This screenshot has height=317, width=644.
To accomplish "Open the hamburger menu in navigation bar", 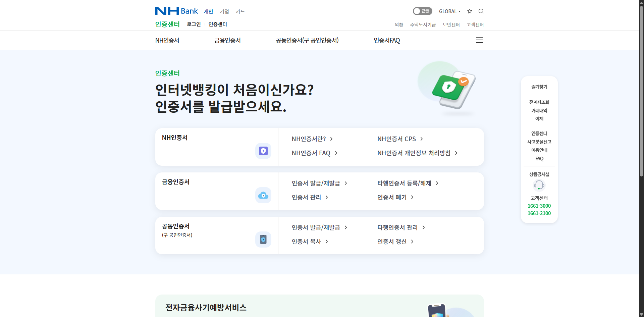I will pos(479,40).
